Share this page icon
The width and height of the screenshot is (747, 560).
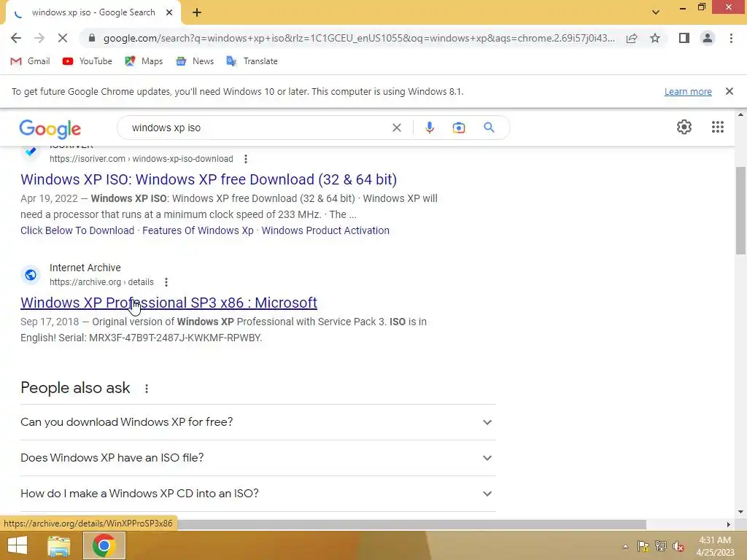click(x=632, y=38)
